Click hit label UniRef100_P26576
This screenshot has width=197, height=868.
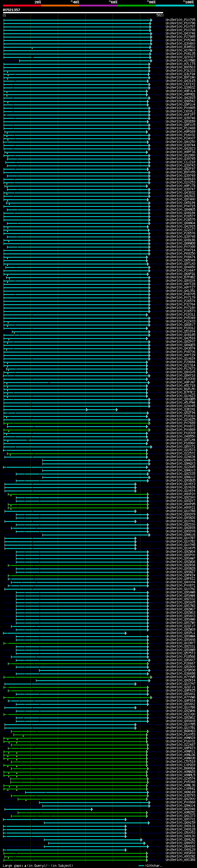point(180,233)
